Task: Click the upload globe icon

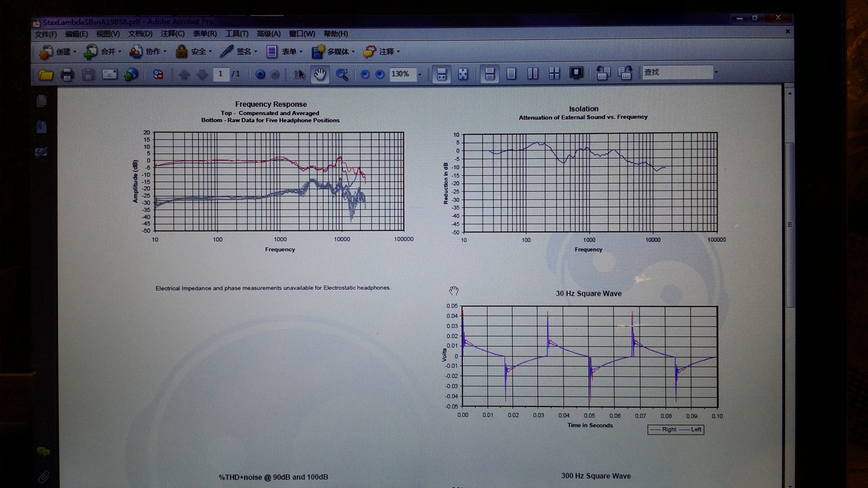Action: pos(131,74)
